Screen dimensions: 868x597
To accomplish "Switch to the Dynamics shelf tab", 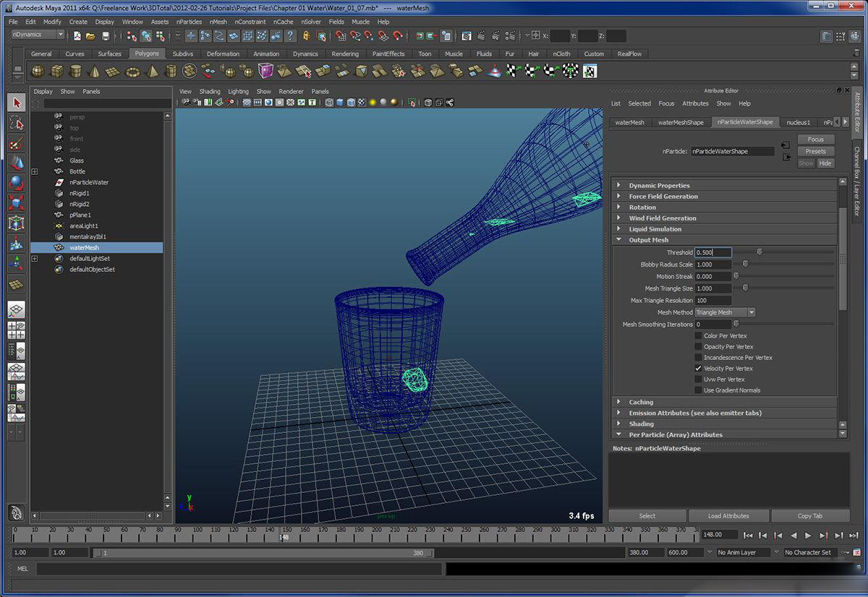I will click(305, 53).
